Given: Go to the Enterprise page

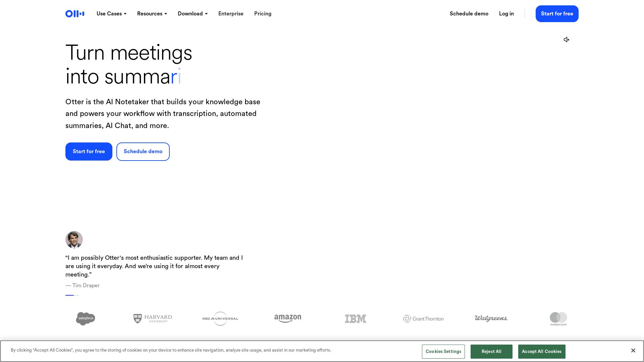Looking at the screenshot, I should (231, 14).
